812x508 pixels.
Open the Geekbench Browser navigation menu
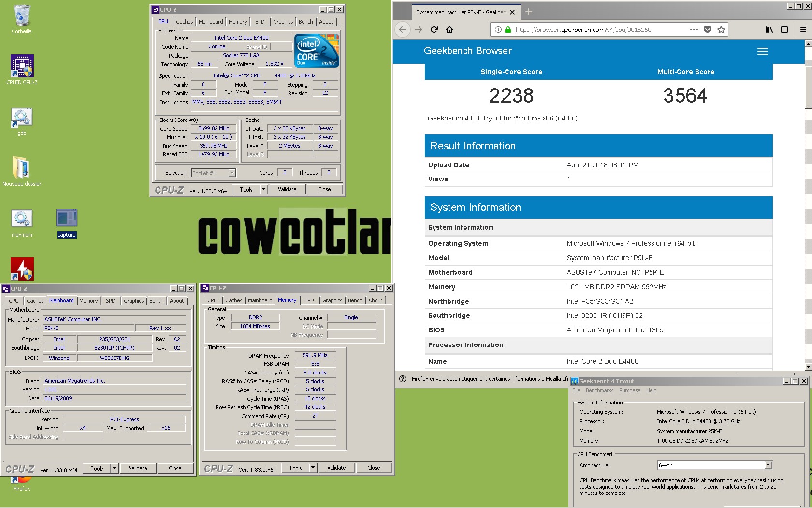click(763, 51)
